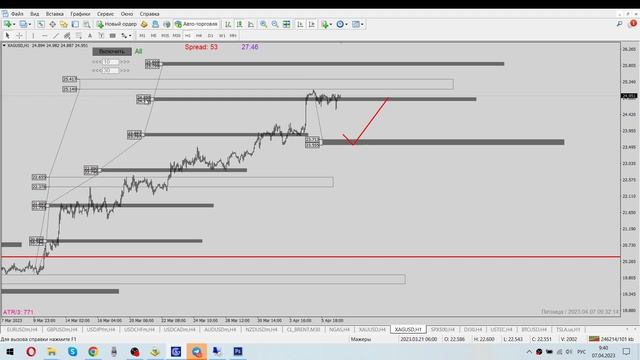Click the upper stepper input field
This screenshot has height=360, width=640.
tap(110, 62)
